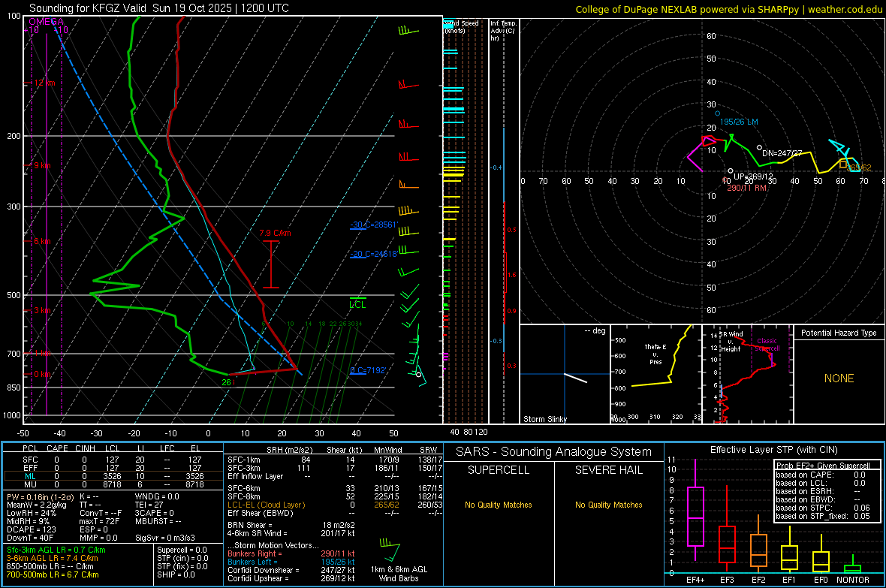Image resolution: width=886 pixels, height=588 pixels.
Task: Click the 'TEI = 27' value
Action: tap(149, 505)
